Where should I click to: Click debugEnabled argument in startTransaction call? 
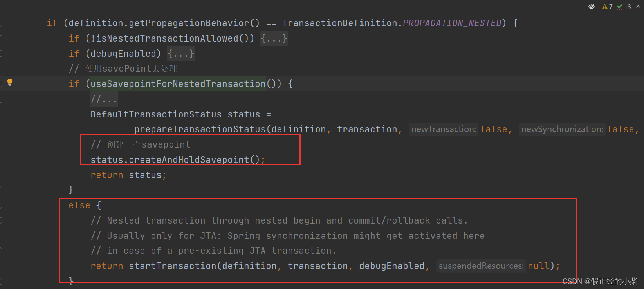coord(392,266)
